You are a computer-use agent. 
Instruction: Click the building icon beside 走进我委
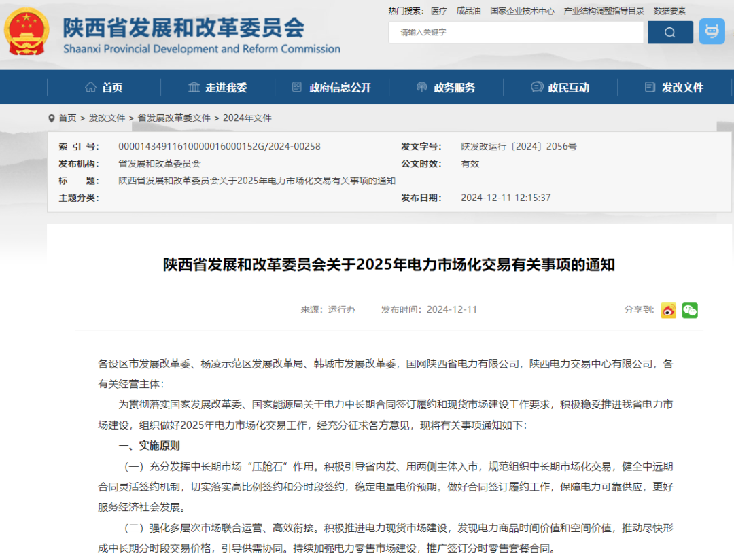coord(194,87)
